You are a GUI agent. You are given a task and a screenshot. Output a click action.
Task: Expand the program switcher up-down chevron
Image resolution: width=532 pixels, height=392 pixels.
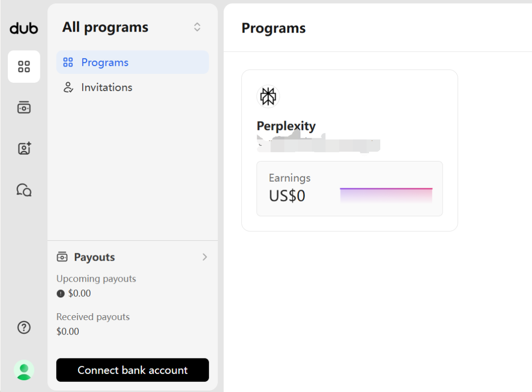197,27
